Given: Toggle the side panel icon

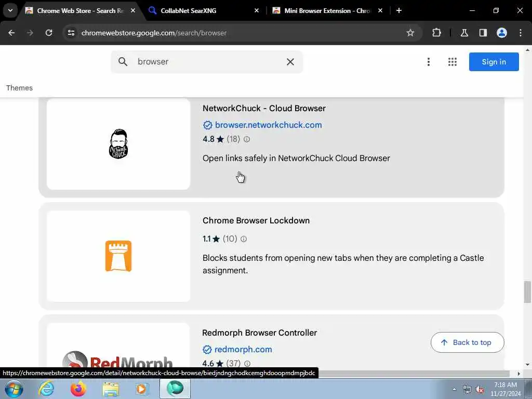Looking at the screenshot, I should pos(483,33).
